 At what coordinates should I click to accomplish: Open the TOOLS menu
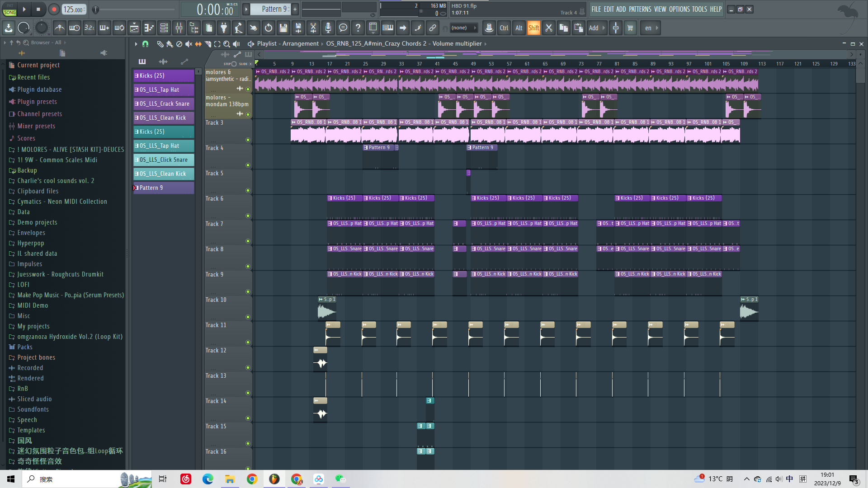pos(699,9)
